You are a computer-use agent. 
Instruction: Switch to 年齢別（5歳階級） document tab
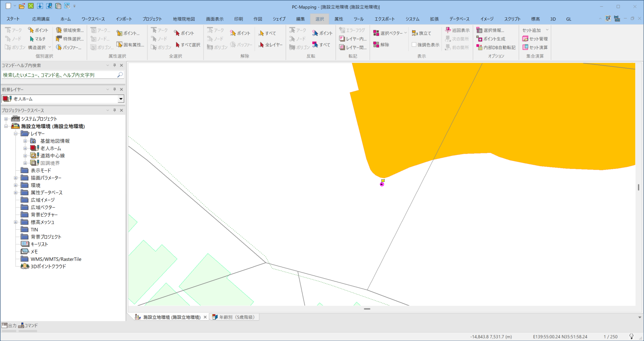point(236,317)
